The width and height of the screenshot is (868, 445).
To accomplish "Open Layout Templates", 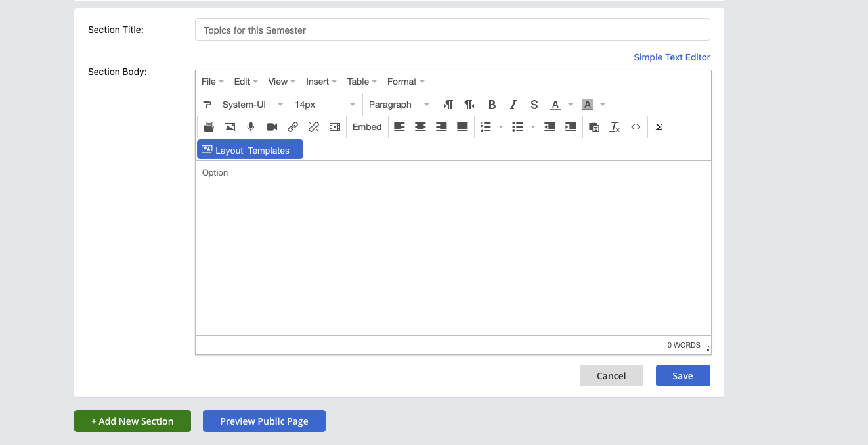I will click(250, 149).
